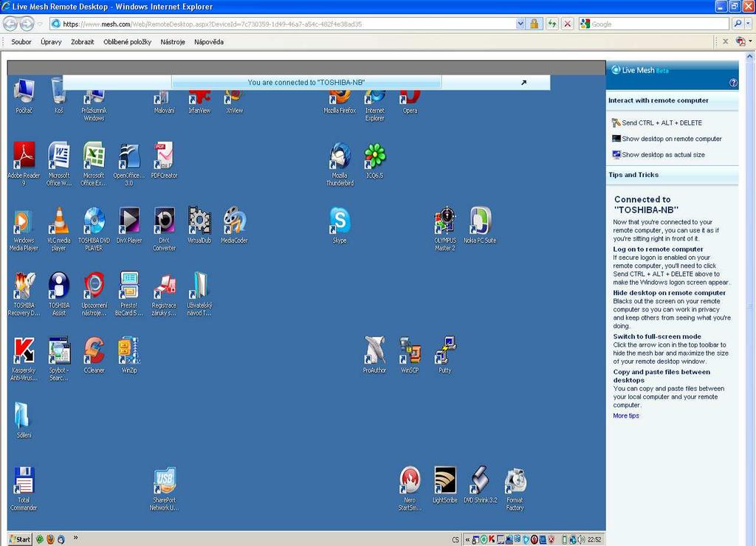Launch Total Commander floppy icon
The width and height of the screenshot is (756, 546).
click(24, 488)
